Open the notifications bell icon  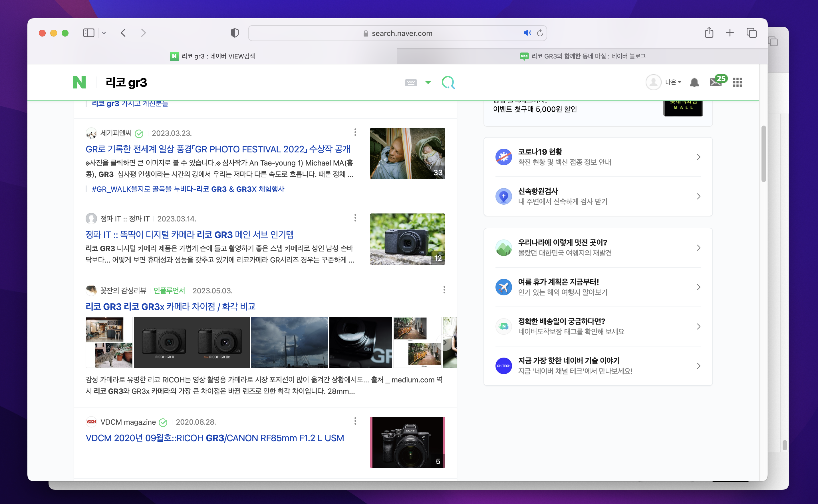694,82
